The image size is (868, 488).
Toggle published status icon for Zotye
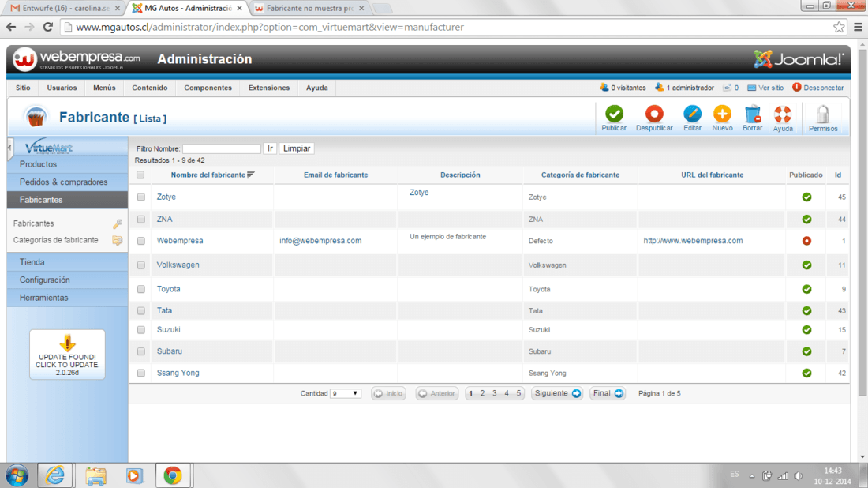(x=806, y=197)
